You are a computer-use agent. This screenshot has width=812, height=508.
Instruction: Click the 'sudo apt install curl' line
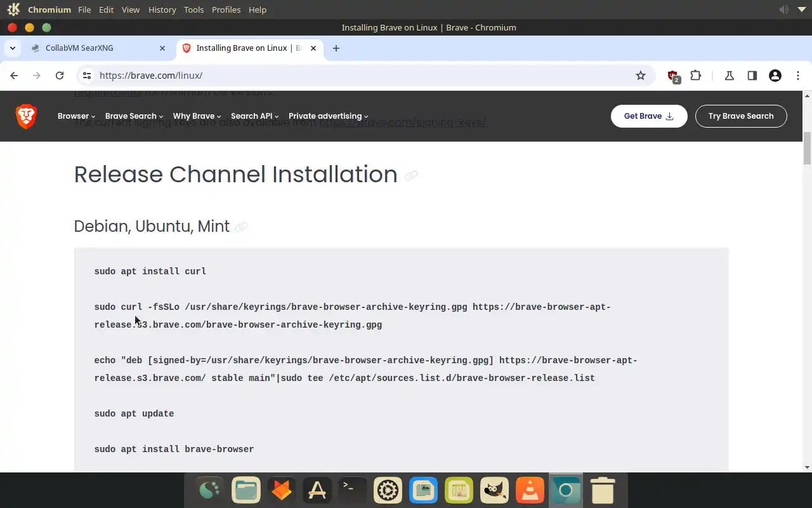(x=150, y=271)
